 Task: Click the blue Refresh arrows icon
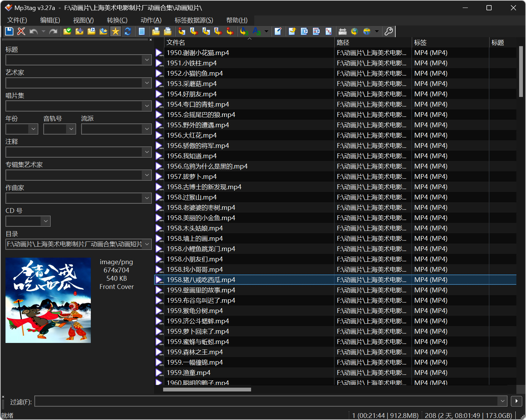click(x=128, y=32)
